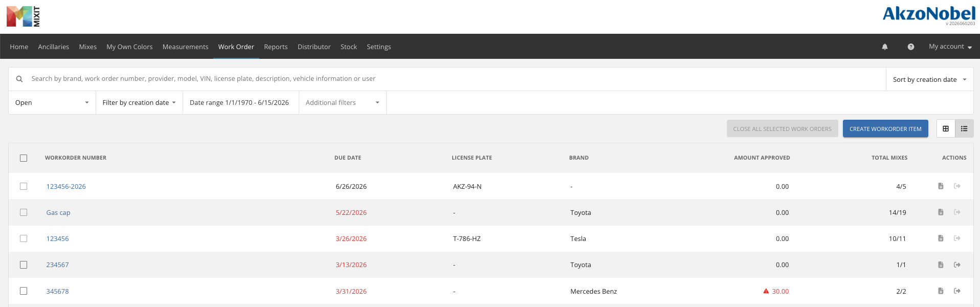
Task: Open document icon for work order 123456
Action: pyautogui.click(x=941, y=238)
